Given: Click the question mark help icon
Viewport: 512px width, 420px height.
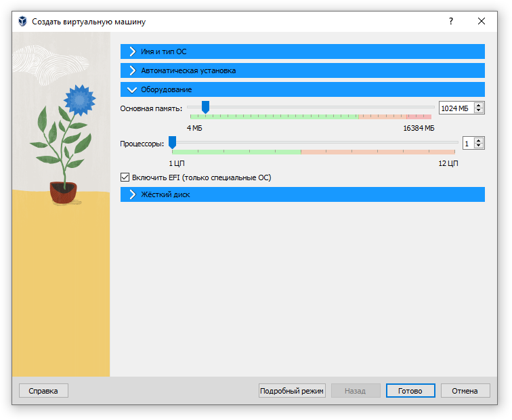Looking at the screenshot, I should [x=451, y=21].
